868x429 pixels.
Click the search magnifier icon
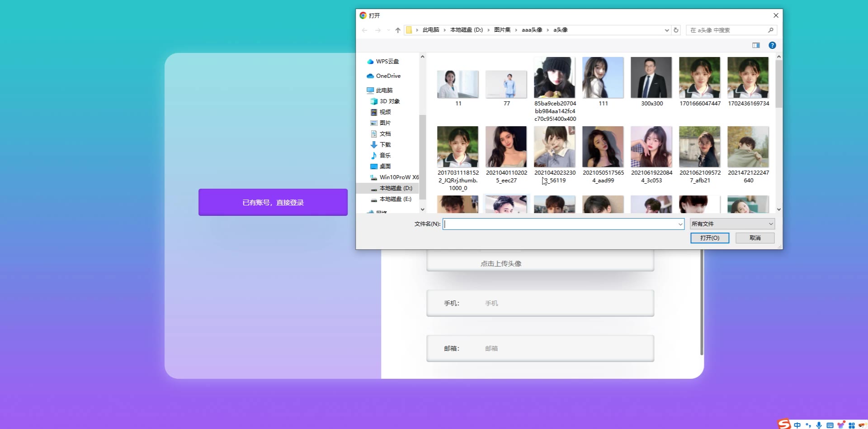pyautogui.click(x=771, y=30)
